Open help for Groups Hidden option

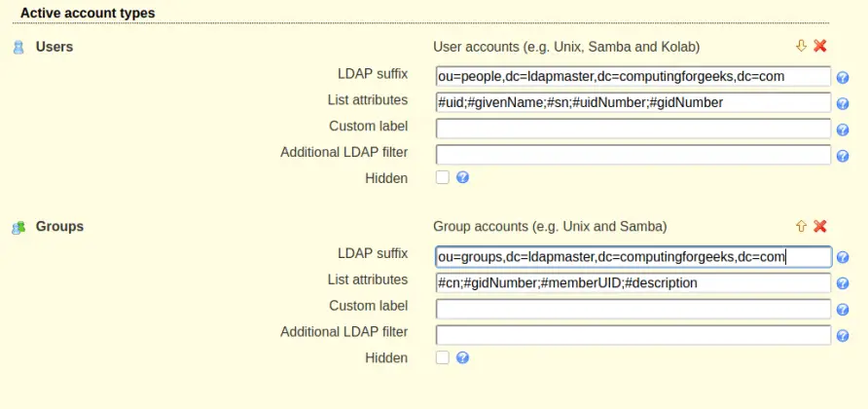click(463, 357)
